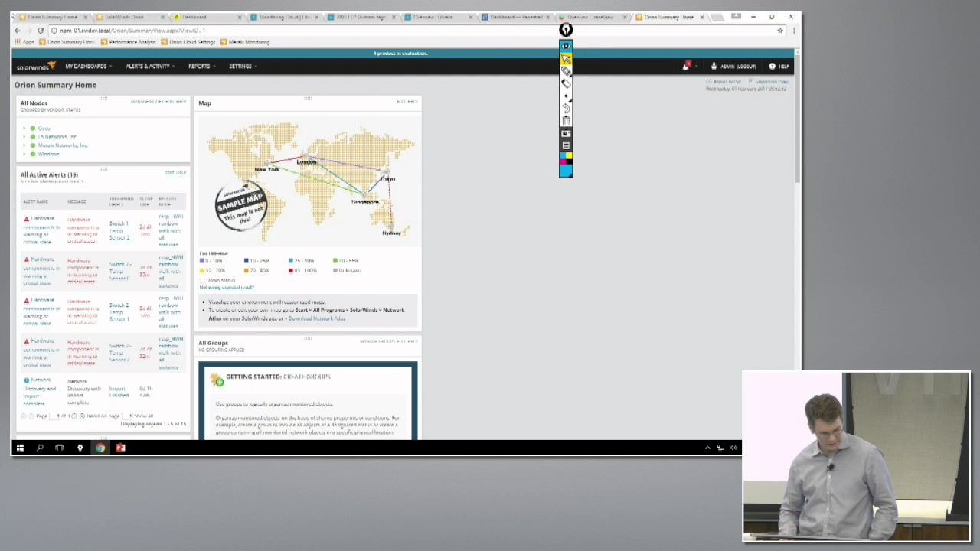Toggle the eye visibility tool in annotation bar
The image size is (980, 551).
566,46
